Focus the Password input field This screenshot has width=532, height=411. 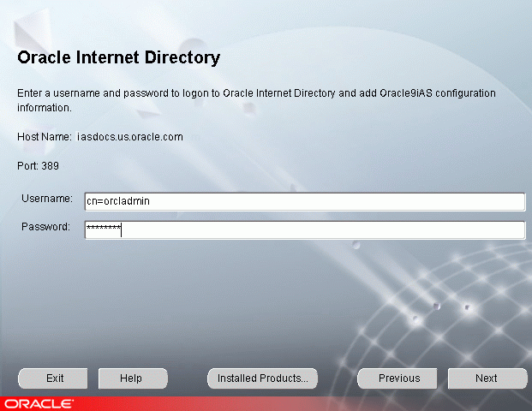(305, 230)
